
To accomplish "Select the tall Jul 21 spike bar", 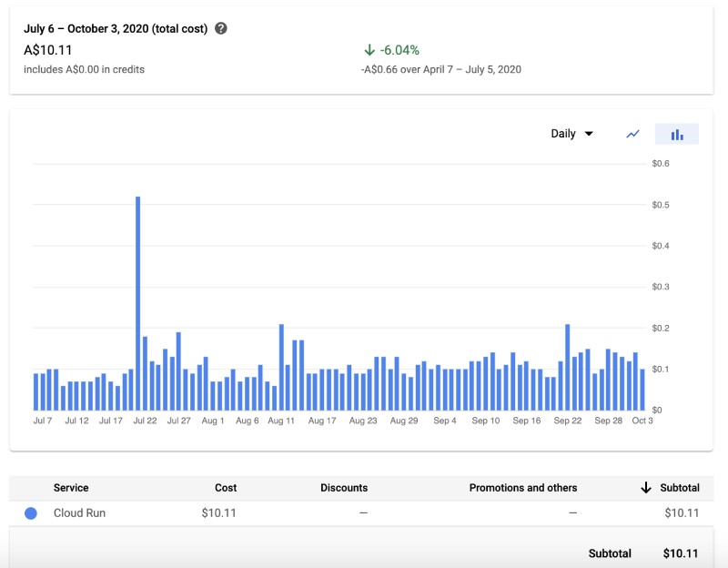I will [x=136, y=300].
